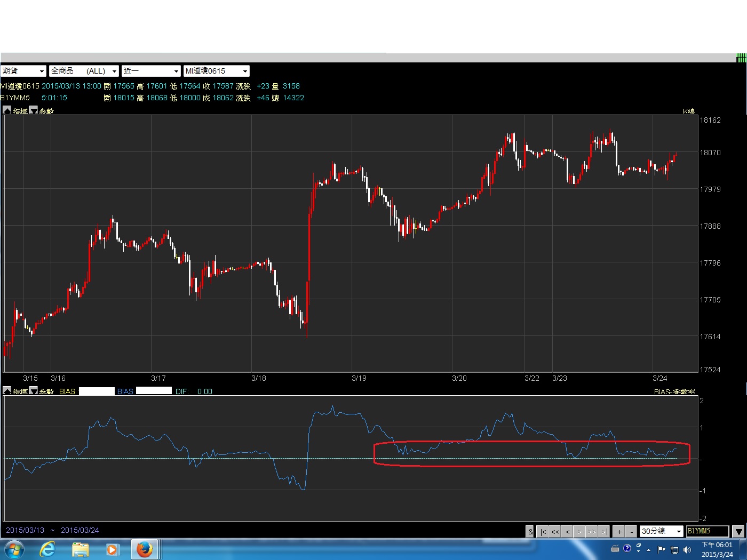Click the B1YMM5 symbol input field
Image resolution: width=747 pixels, height=560 pixels.
708,531
